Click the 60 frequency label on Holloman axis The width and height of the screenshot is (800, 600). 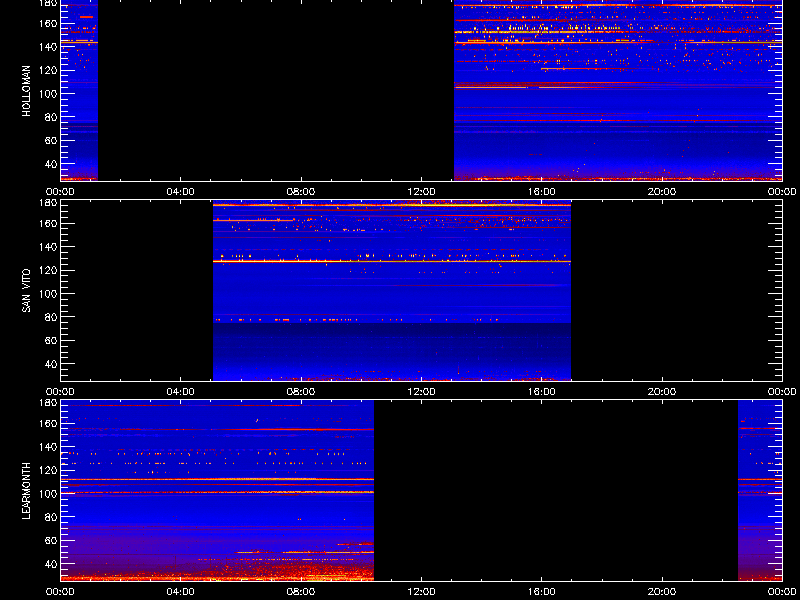[x=50, y=140]
